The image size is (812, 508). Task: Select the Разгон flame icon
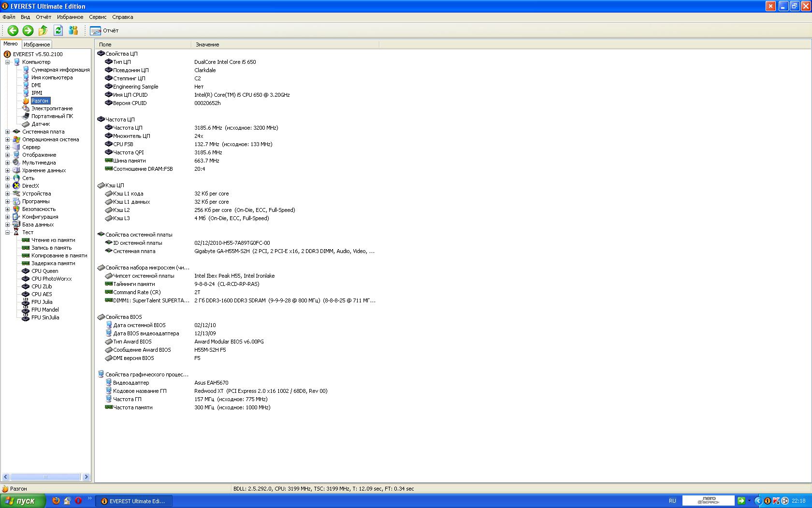pos(26,101)
